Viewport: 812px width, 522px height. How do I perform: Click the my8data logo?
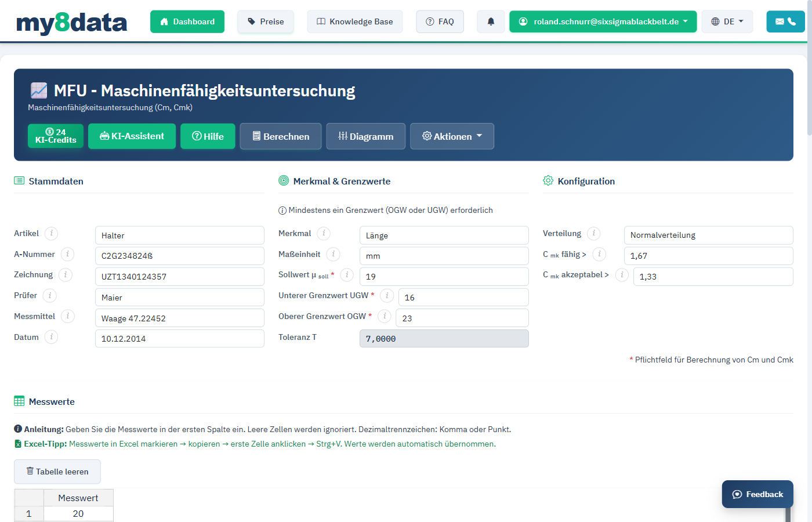pyautogui.click(x=72, y=22)
